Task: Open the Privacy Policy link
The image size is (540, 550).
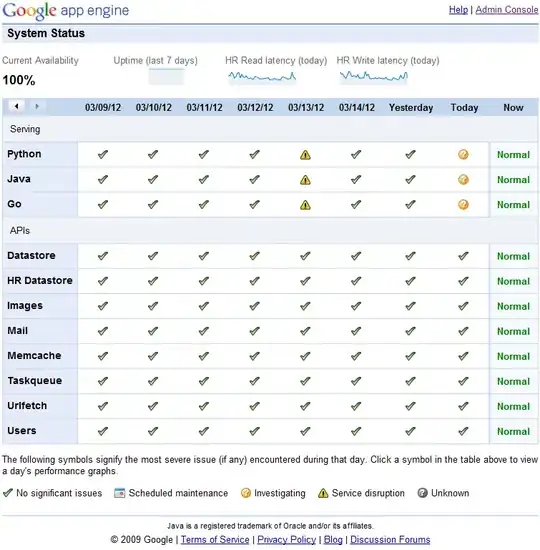Action: [287, 539]
